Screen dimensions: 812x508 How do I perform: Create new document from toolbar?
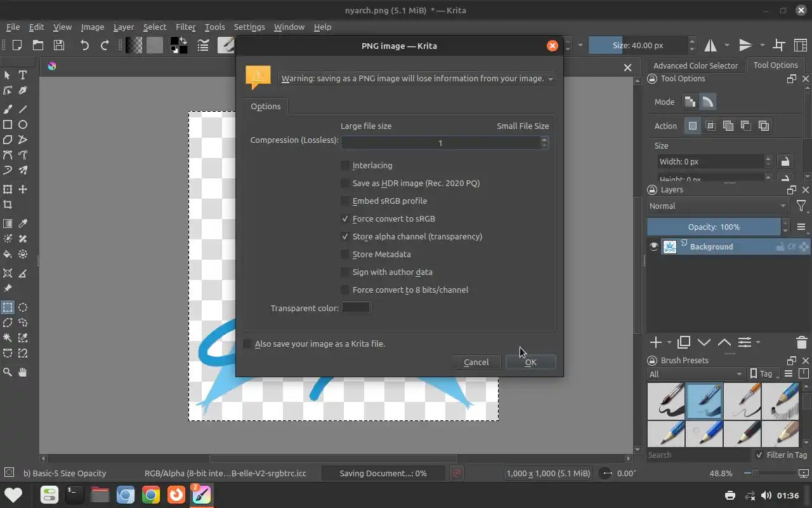click(x=17, y=45)
